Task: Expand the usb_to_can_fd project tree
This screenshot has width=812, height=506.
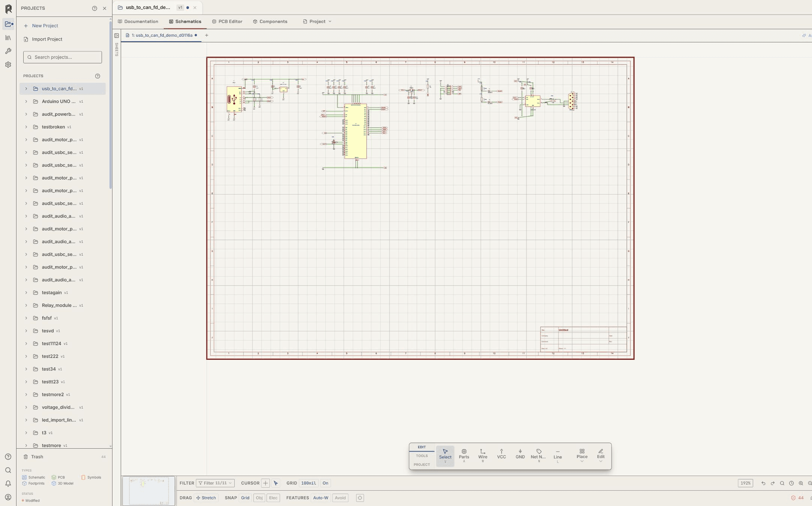Action: click(26, 89)
